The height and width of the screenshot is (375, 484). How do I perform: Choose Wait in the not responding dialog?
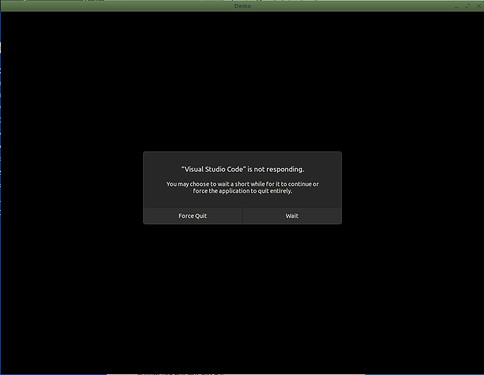click(x=292, y=216)
